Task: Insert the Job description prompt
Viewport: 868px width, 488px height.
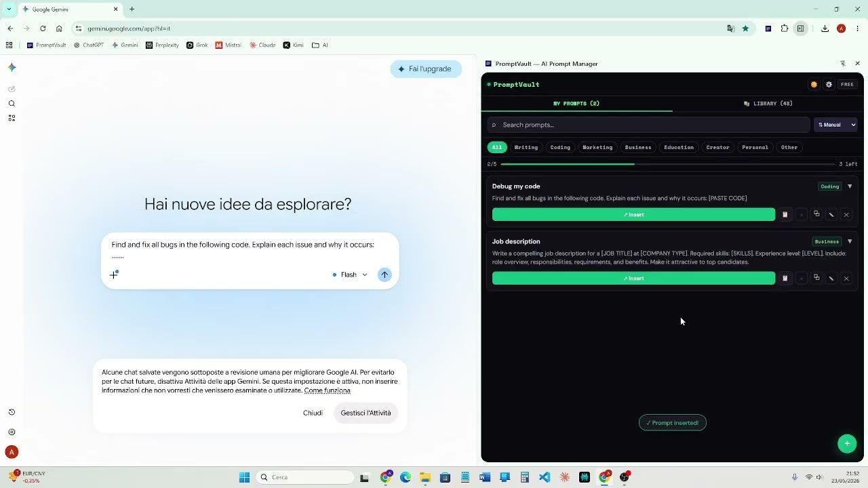Action: tap(633, 279)
